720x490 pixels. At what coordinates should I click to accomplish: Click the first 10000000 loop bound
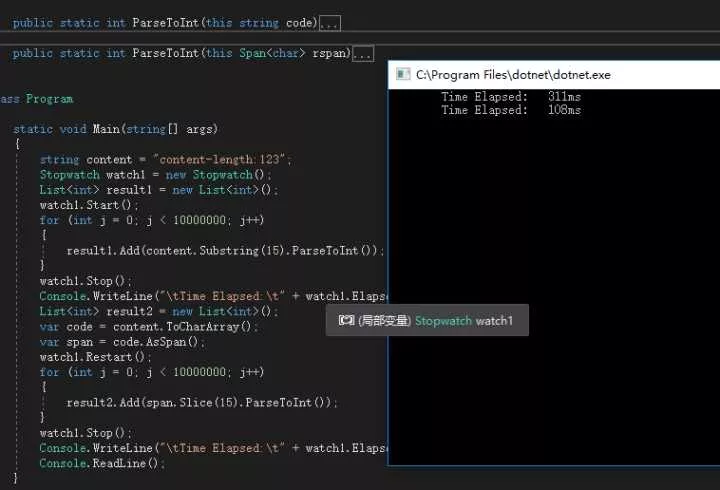click(x=199, y=220)
